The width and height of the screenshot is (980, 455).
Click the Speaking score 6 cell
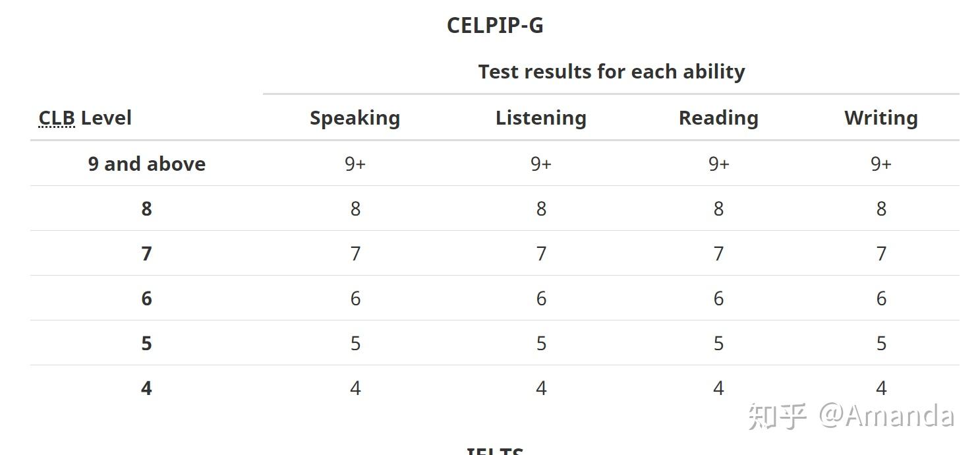click(355, 299)
